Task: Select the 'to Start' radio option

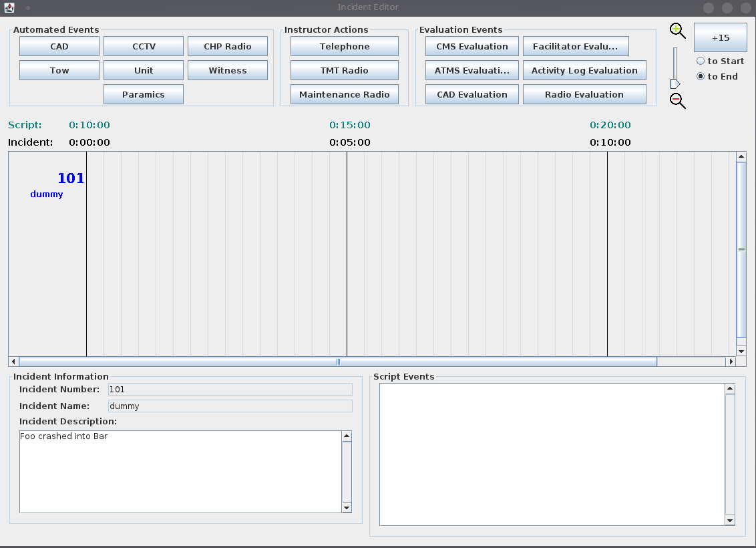Action: tap(721, 61)
